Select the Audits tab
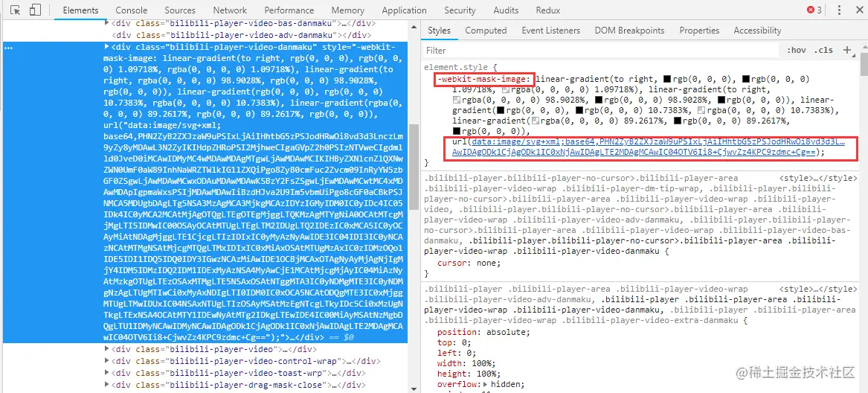 (x=506, y=10)
